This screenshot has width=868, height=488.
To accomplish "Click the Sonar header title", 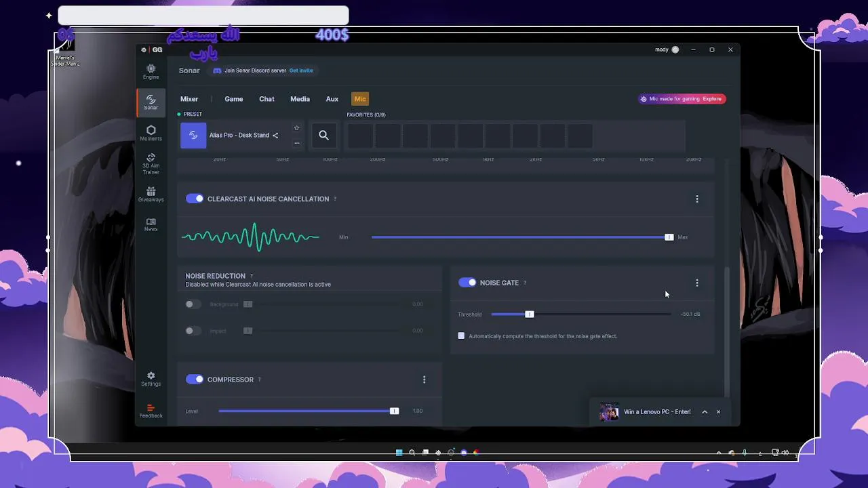I will pyautogui.click(x=189, y=70).
